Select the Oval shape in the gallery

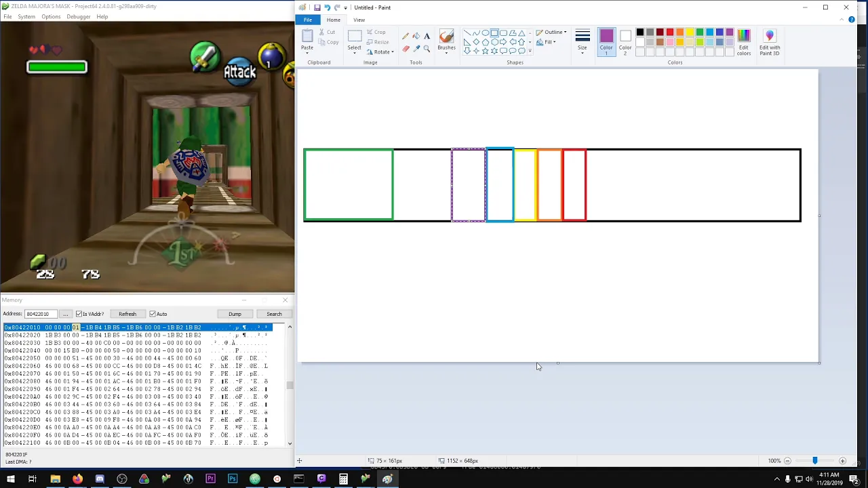tap(486, 33)
